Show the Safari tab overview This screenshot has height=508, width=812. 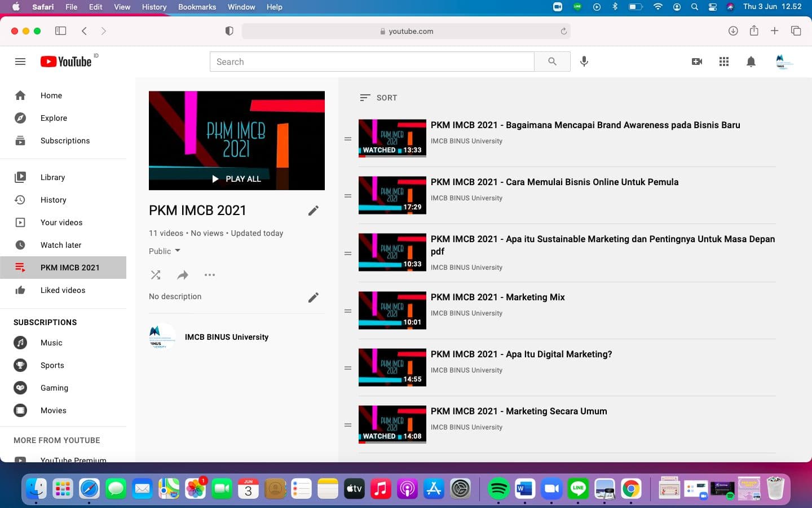click(x=796, y=31)
